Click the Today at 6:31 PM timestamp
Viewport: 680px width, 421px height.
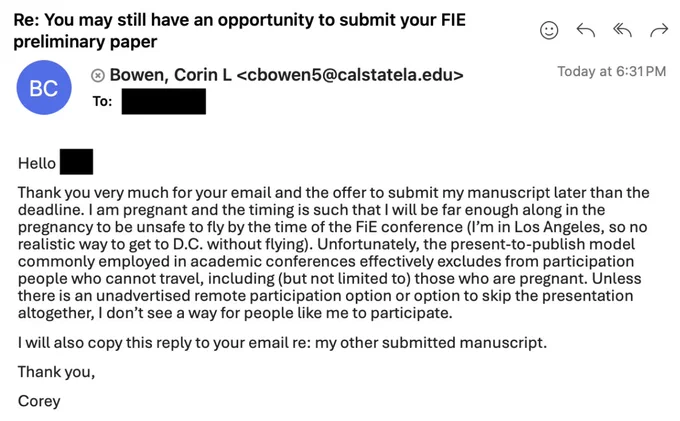(611, 72)
